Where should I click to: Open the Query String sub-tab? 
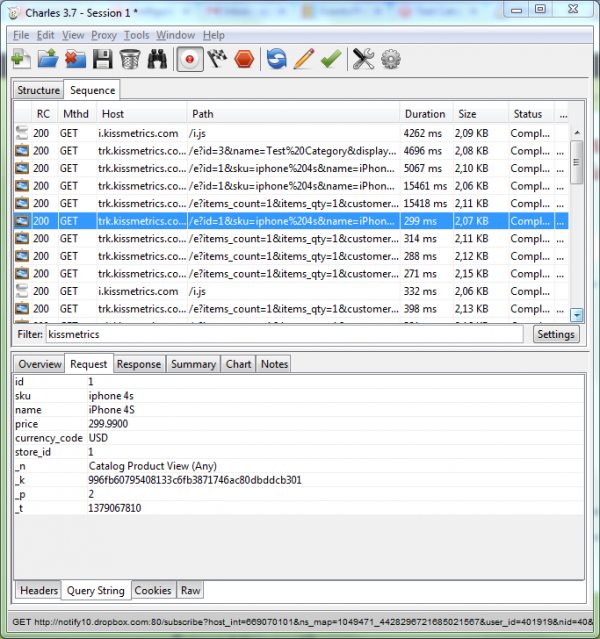[96, 591]
